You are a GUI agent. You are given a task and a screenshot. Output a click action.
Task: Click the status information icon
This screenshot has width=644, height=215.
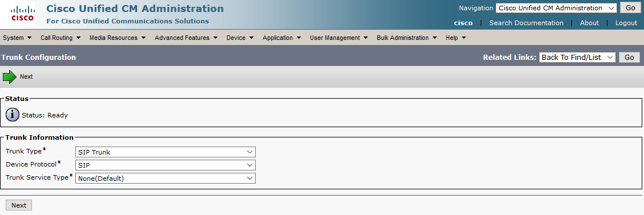pyautogui.click(x=13, y=115)
